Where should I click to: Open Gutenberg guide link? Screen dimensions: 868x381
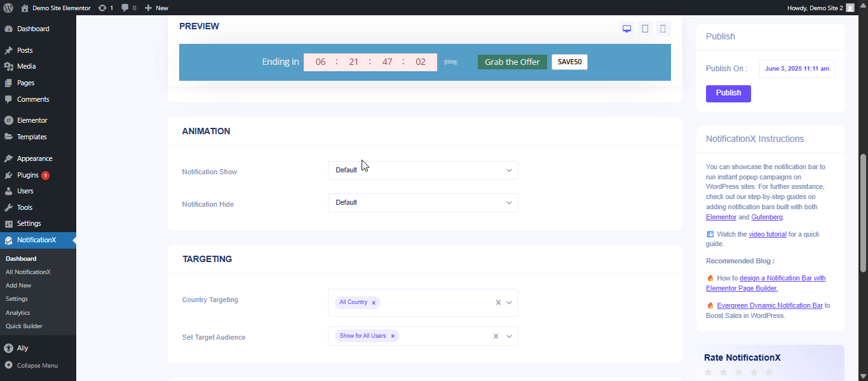[x=767, y=217]
